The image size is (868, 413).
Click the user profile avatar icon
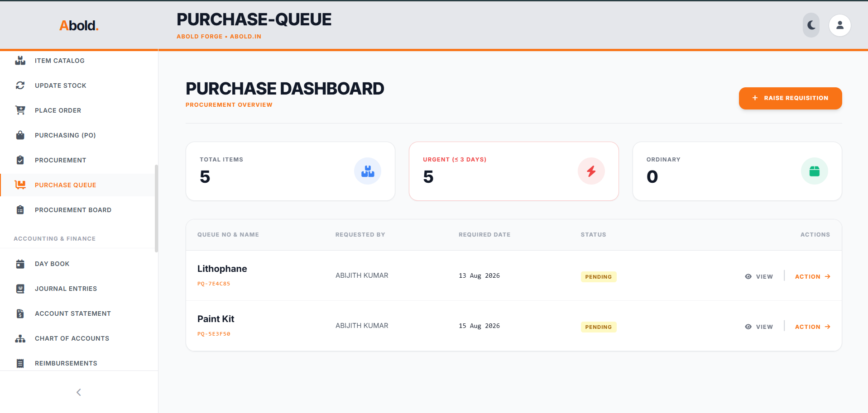pyautogui.click(x=839, y=25)
